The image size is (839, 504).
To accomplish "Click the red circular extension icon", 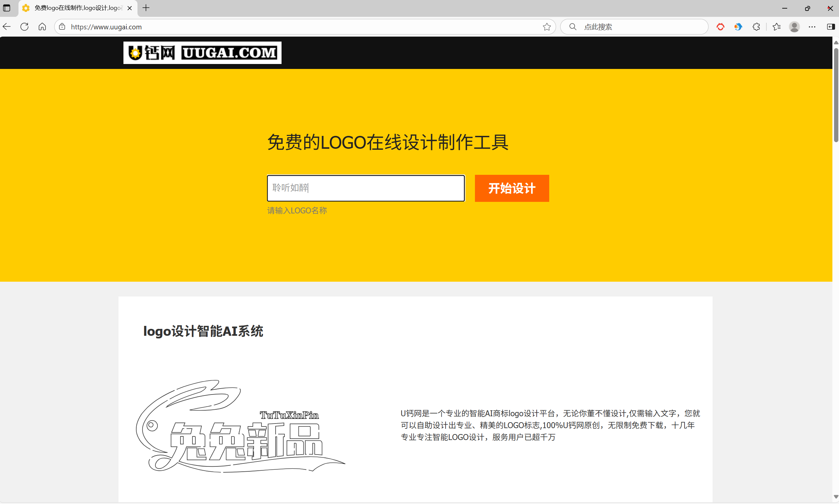I will pos(721,27).
